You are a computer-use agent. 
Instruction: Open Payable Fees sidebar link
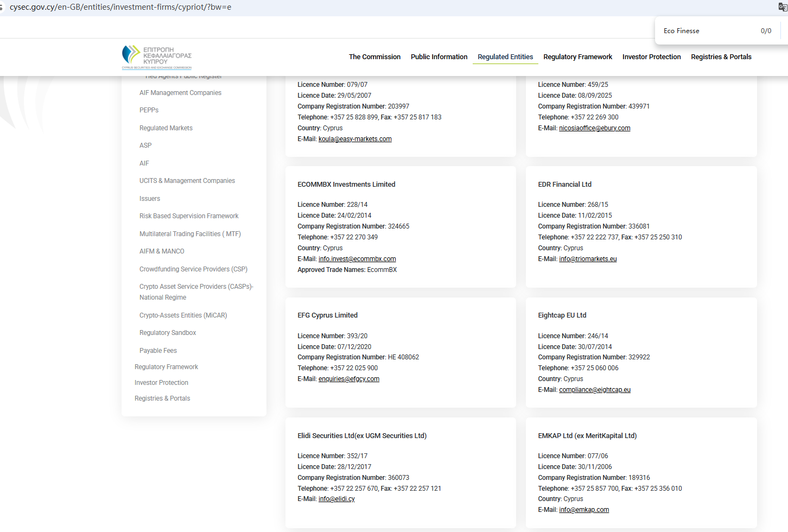(x=158, y=351)
